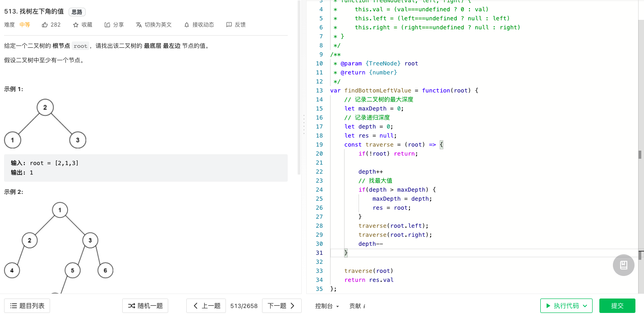The width and height of the screenshot is (644, 317).
Task: Click the depth++ line in the editor
Action: point(371,171)
